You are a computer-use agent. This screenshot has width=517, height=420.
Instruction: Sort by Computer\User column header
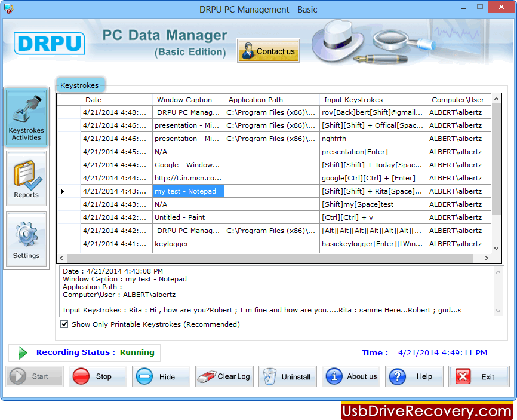click(459, 100)
